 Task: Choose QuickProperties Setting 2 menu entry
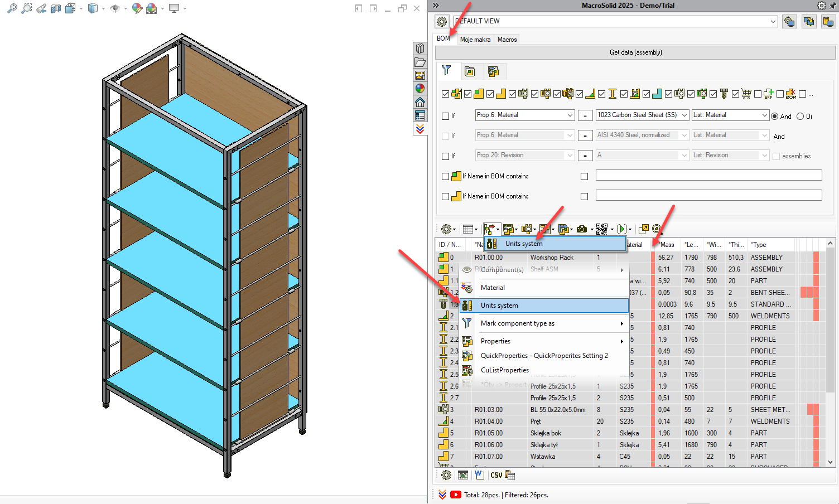(544, 356)
